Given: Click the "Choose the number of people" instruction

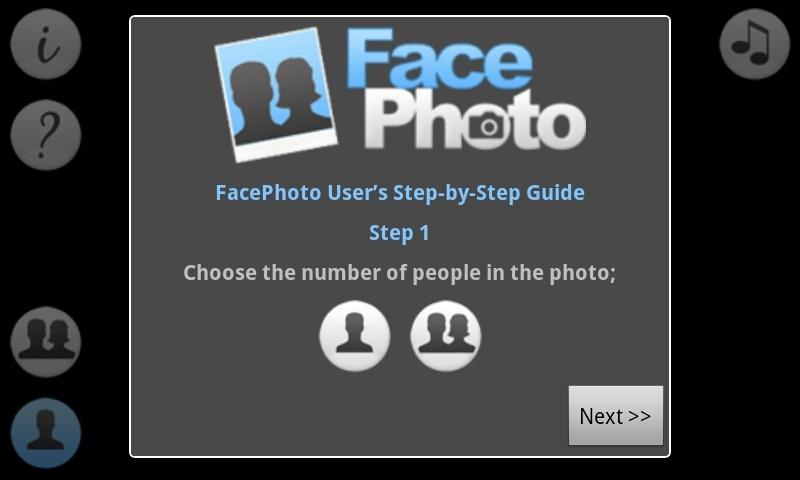Looking at the screenshot, I should click(399, 273).
